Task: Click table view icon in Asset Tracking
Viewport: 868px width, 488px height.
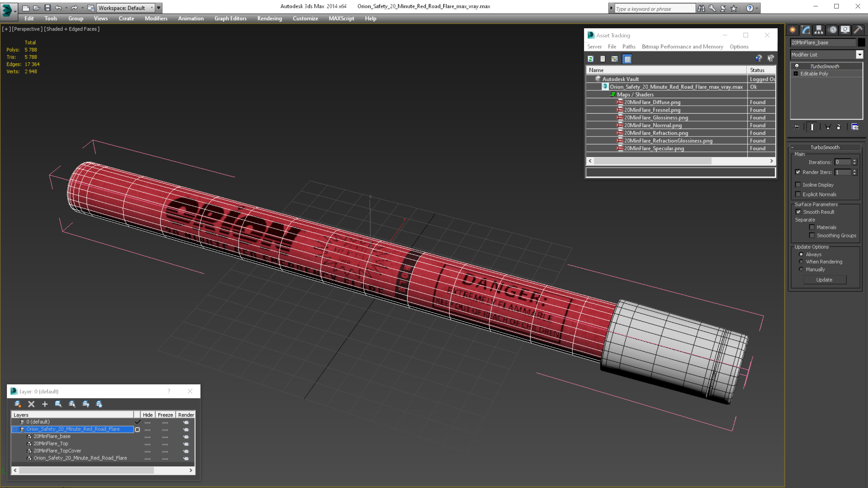Action: point(627,59)
